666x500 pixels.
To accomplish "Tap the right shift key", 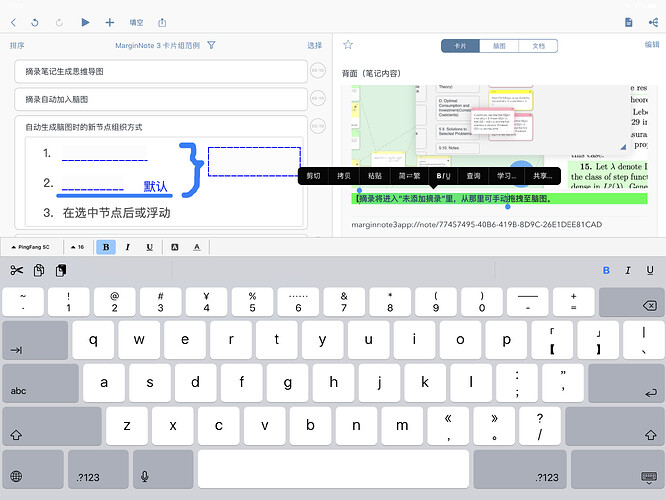I will (x=615, y=426).
